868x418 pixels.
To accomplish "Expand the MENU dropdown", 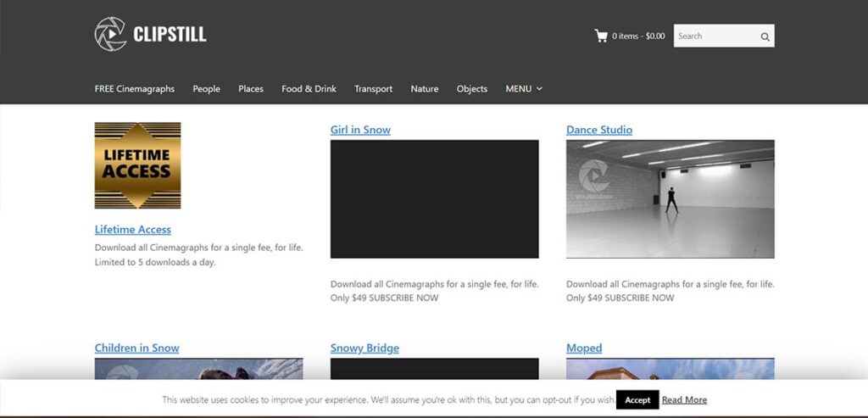I will [x=523, y=88].
